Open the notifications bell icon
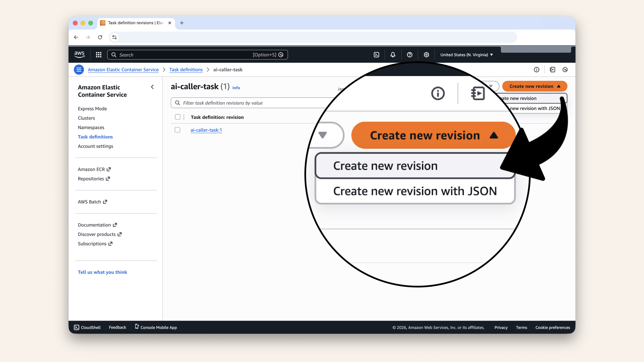This screenshot has height=362, width=644. 393,55
